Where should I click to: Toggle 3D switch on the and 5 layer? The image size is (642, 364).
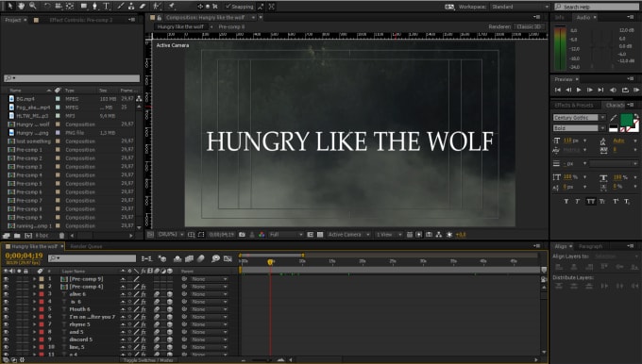pyautogui.click(x=170, y=332)
